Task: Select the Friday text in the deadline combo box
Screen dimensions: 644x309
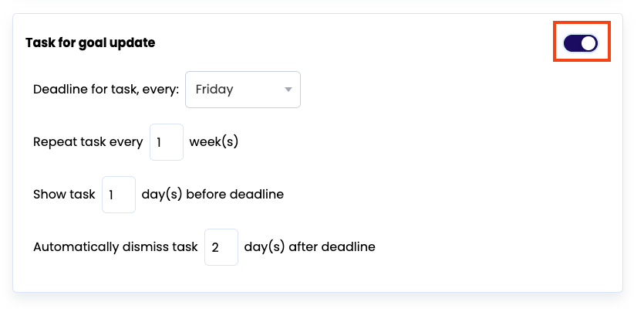Action: click(x=214, y=90)
